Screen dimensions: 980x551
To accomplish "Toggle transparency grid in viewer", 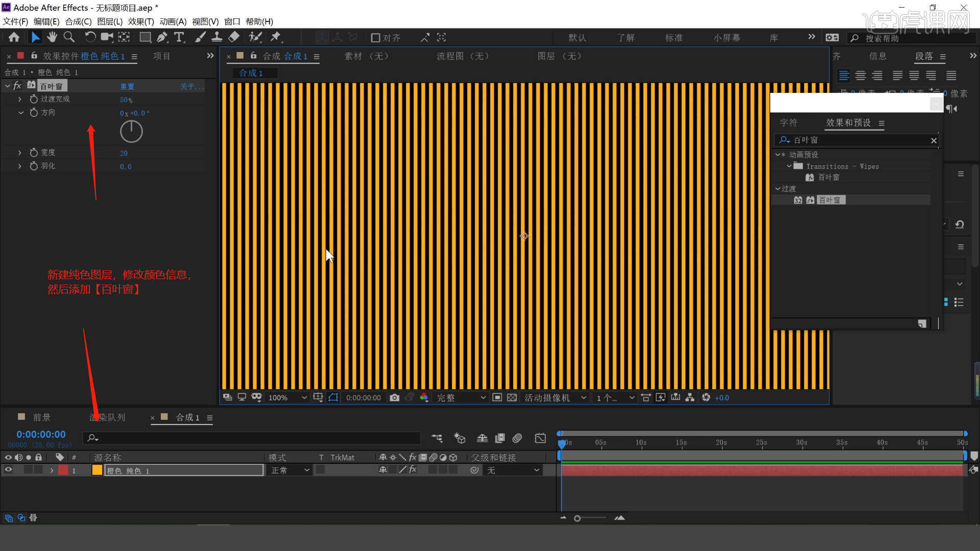I will tap(512, 397).
